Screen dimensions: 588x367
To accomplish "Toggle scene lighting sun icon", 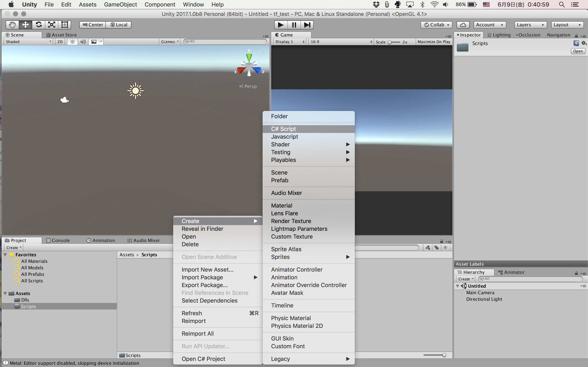I will (x=72, y=42).
